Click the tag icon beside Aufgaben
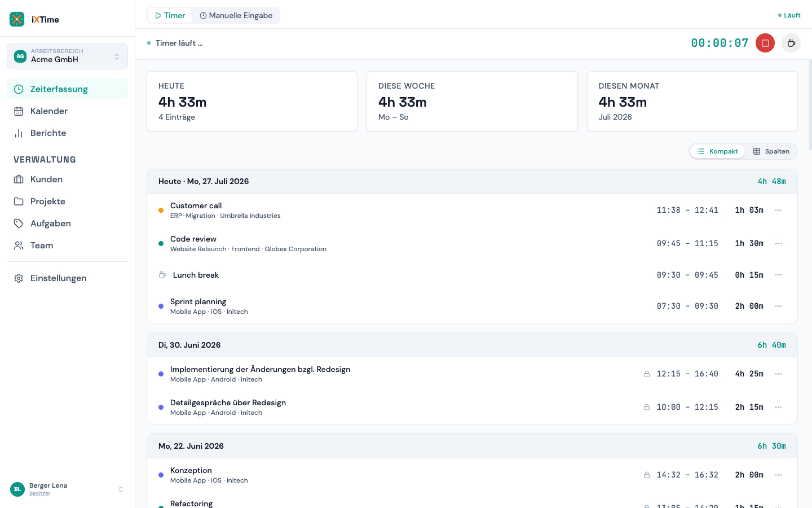Image resolution: width=812 pixels, height=508 pixels. tap(19, 224)
